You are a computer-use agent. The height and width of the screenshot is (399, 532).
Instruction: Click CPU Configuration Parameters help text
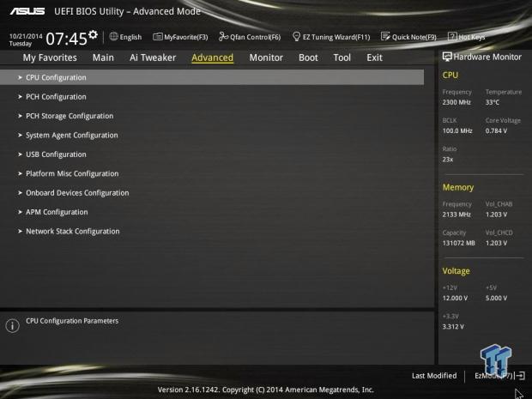(x=72, y=321)
